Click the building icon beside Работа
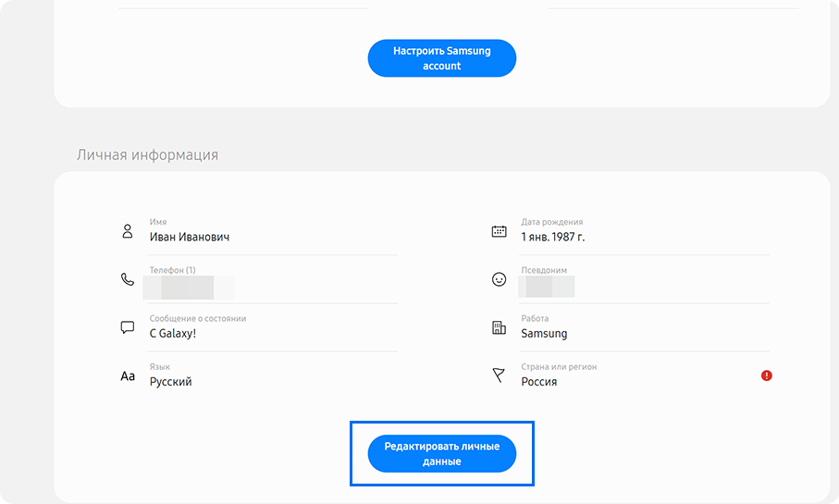 click(x=499, y=327)
